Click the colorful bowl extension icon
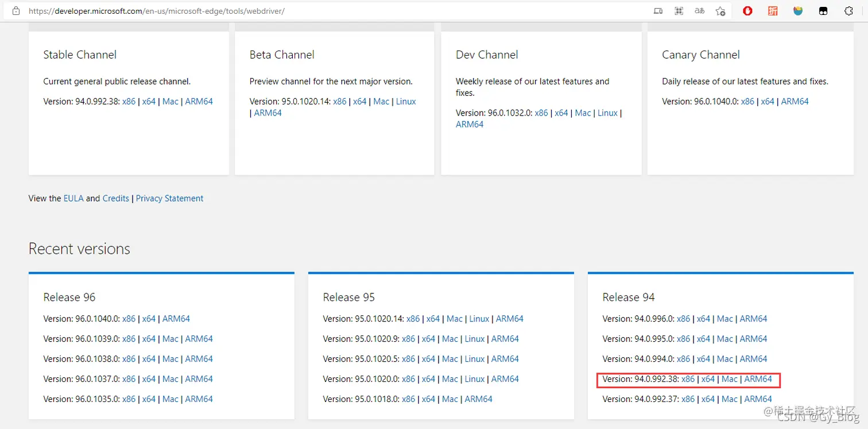The image size is (868, 429). (798, 11)
